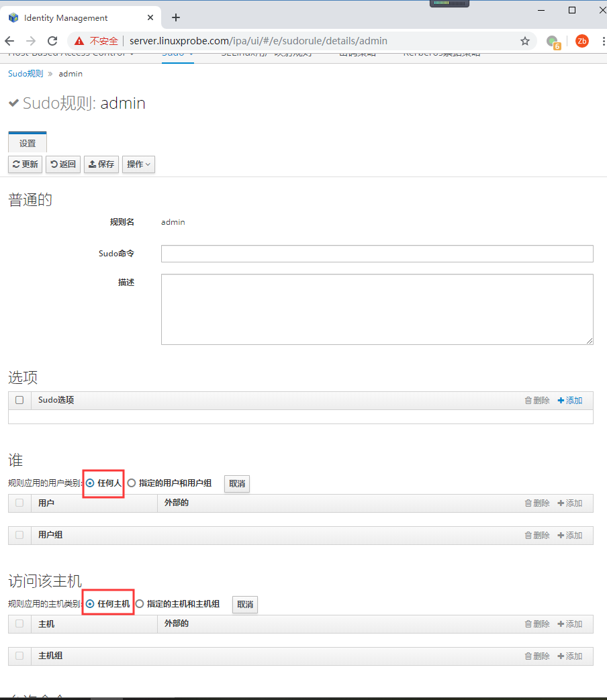Click the browser forward arrow
Viewport: 607px width, 700px height.
pos(31,41)
